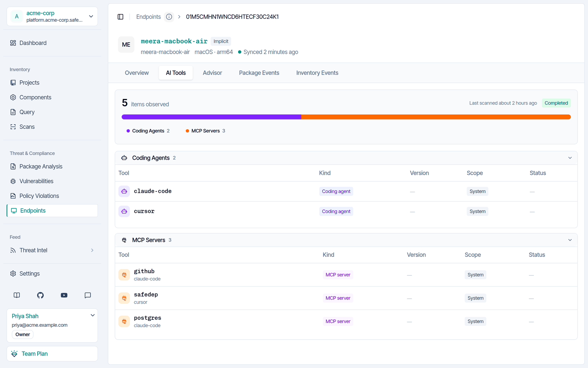Click the MCP Servers legend label
Screen dimensions: 588x368
[x=205, y=131]
